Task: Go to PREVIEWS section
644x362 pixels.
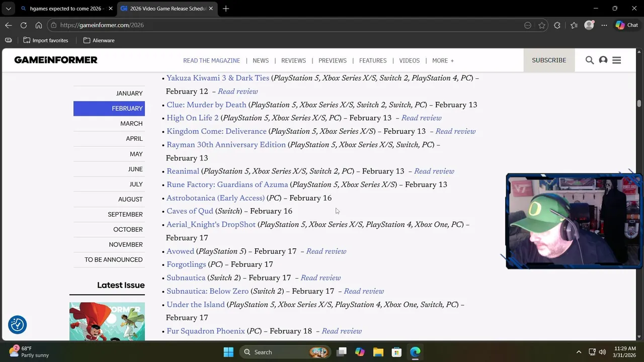Action: (x=333, y=60)
